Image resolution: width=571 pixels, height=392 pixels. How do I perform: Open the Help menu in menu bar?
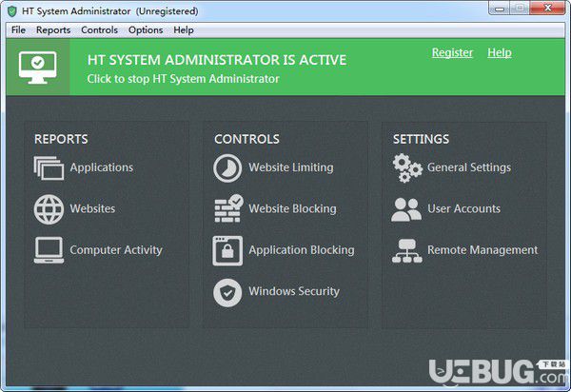coord(184,29)
